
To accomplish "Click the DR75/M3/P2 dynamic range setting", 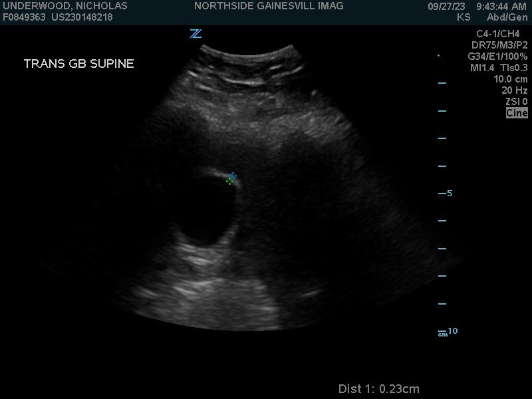I will tap(499, 45).
